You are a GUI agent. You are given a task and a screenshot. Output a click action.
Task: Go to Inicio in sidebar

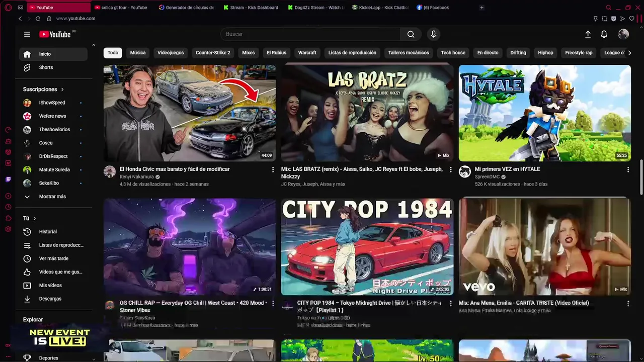pos(53,54)
